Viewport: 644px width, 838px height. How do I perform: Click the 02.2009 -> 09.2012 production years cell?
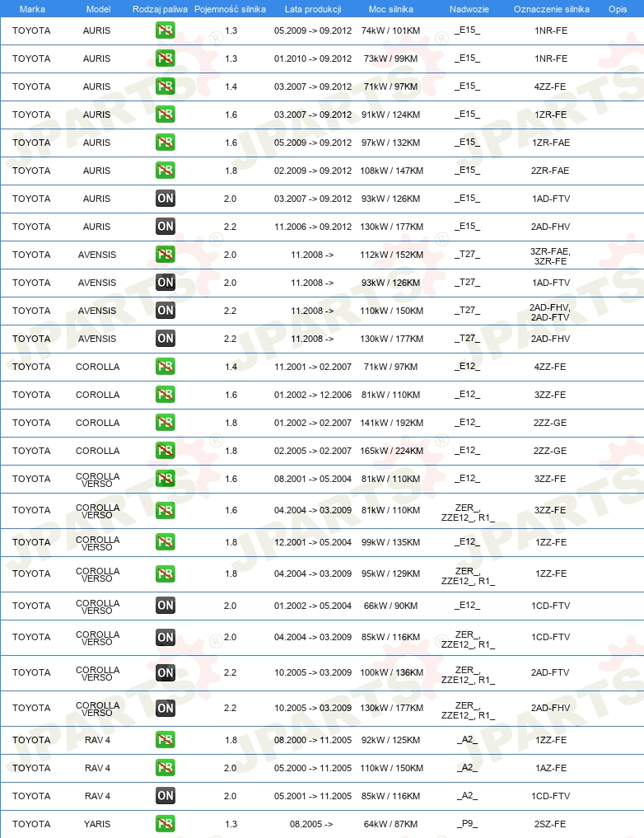(x=313, y=171)
